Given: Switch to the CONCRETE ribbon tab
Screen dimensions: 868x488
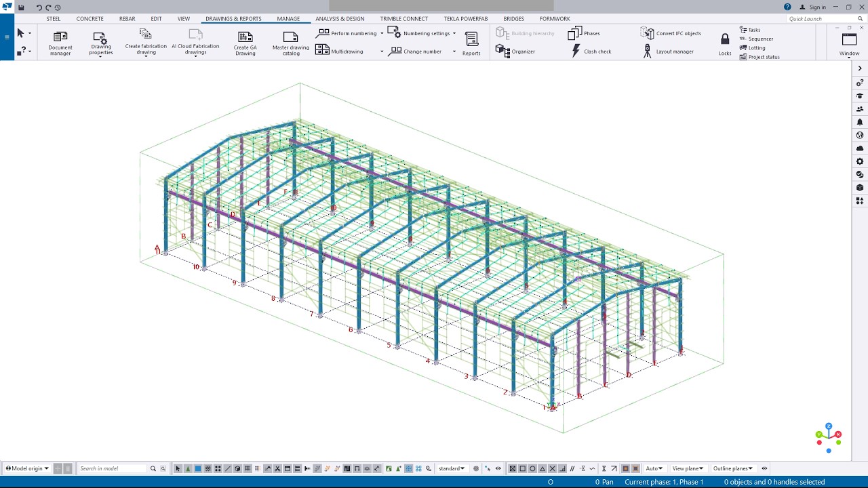Looking at the screenshot, I should [x=90, y=19].
